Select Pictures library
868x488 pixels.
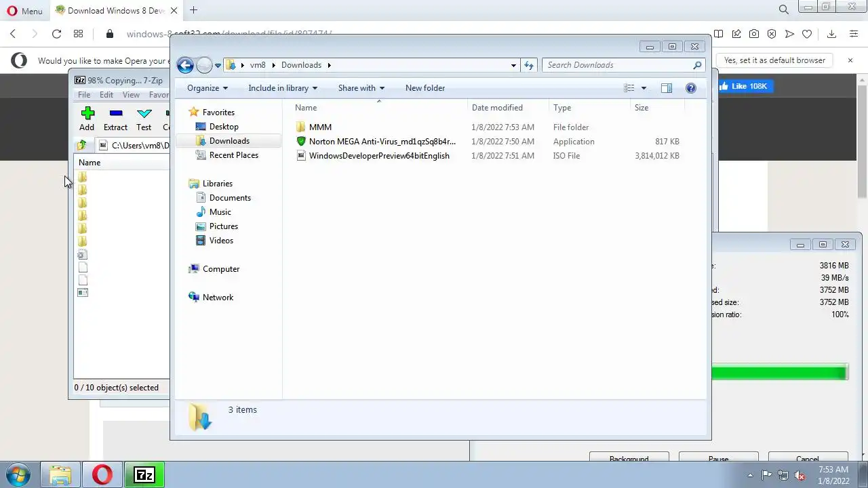point(224,226)
